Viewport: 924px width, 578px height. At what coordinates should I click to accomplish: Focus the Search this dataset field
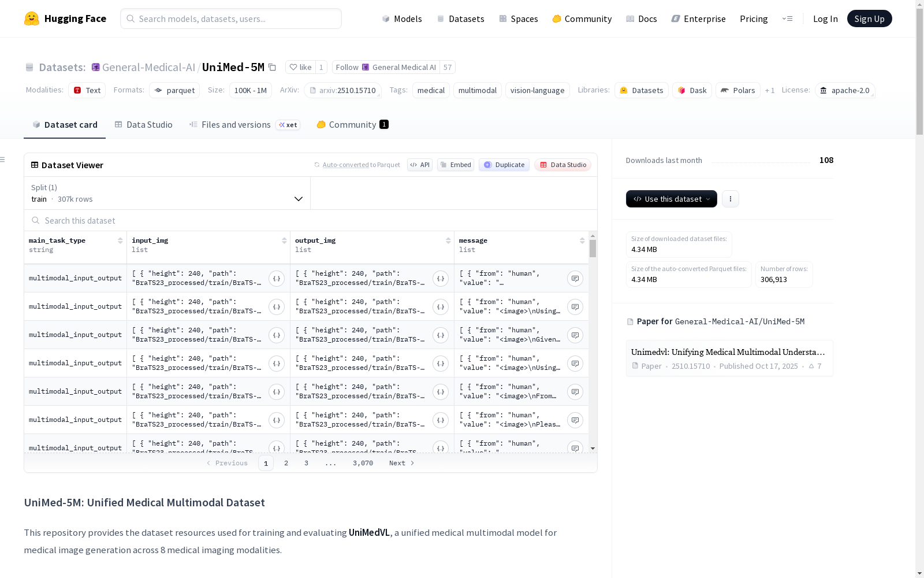click(x=311, y=220)
